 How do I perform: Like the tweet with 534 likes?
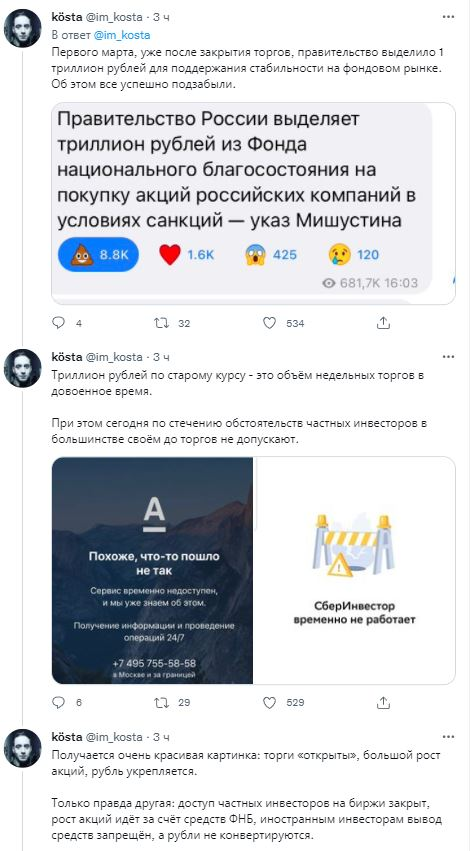pyautogui.click(x=270, y=323)
